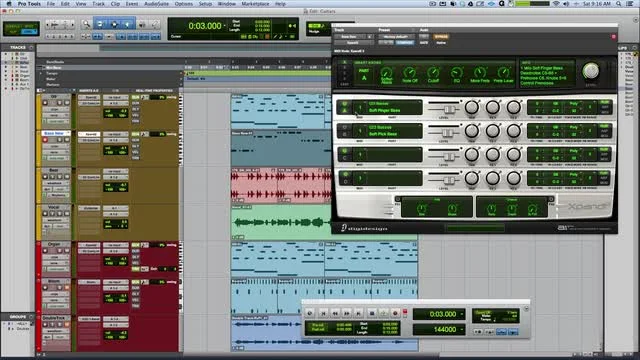This screenshot has width=640, height=360.
Task: Toggle Part D on in Xpand
Action: [345, 175]
